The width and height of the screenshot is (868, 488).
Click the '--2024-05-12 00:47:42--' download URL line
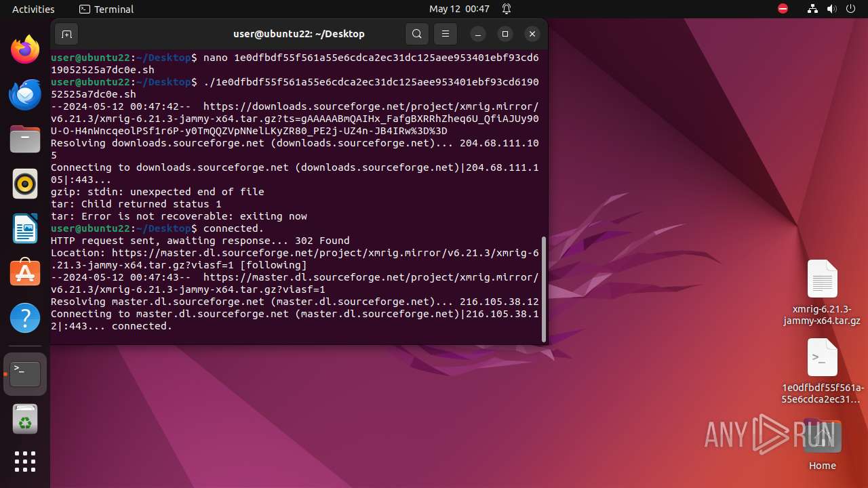295,119
